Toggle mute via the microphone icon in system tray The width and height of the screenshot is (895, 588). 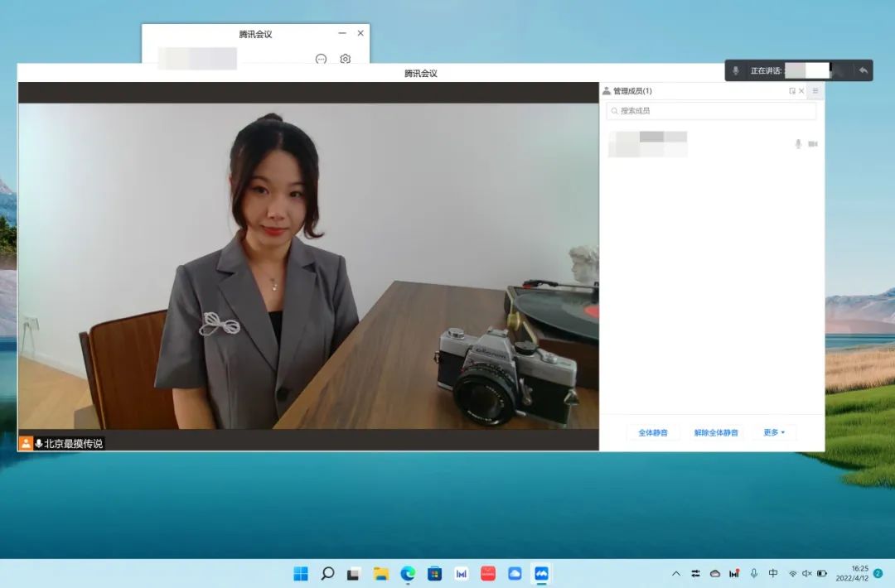click(x=754, y=573)
